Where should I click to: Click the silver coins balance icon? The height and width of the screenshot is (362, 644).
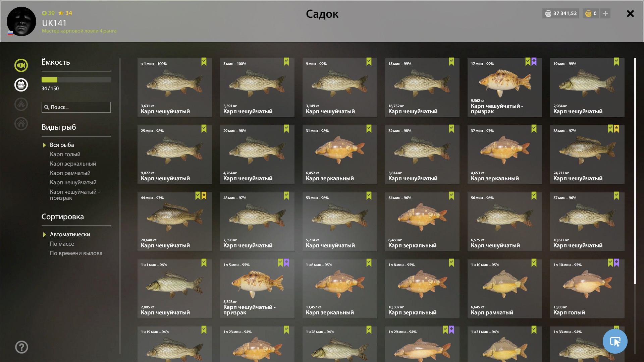coord(548,13)
